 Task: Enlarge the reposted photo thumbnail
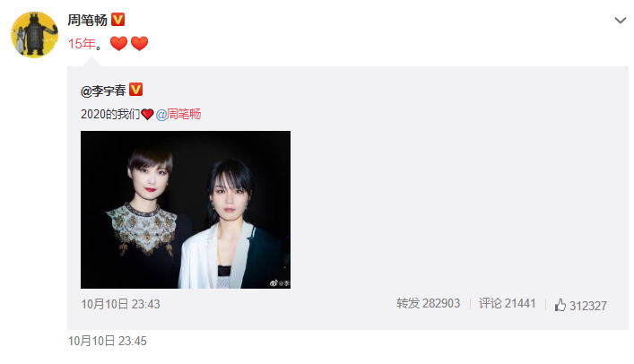point(186,210)
